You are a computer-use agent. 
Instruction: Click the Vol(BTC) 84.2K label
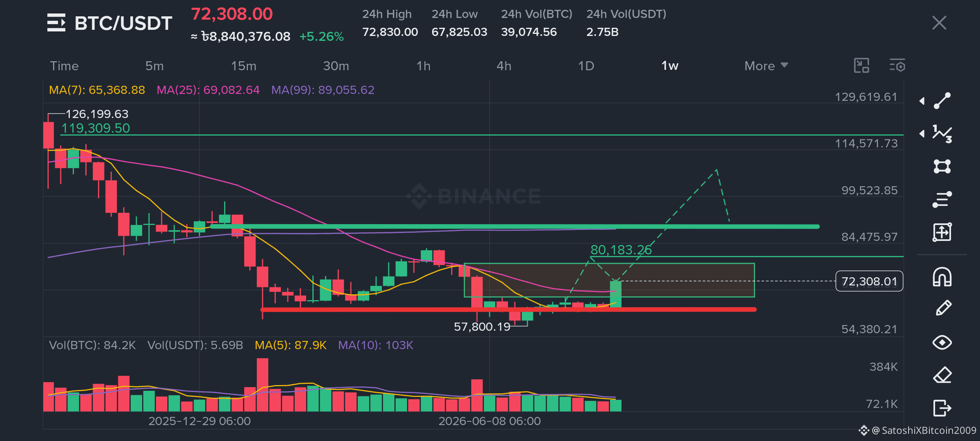point(92,345)
